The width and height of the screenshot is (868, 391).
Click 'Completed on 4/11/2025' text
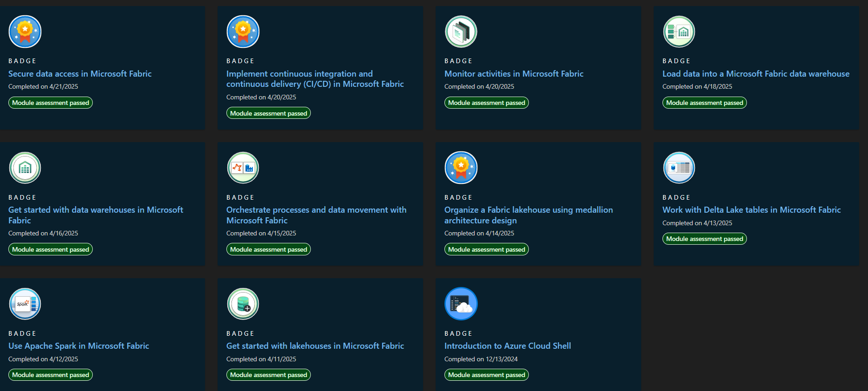pyautogui.click(x=261, y=359)
